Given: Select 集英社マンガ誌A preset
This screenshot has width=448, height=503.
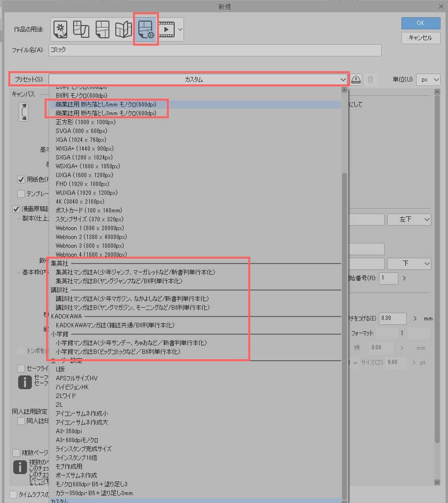Looking at the screenshot, I should pyautogui.click(x=195, y=272).
